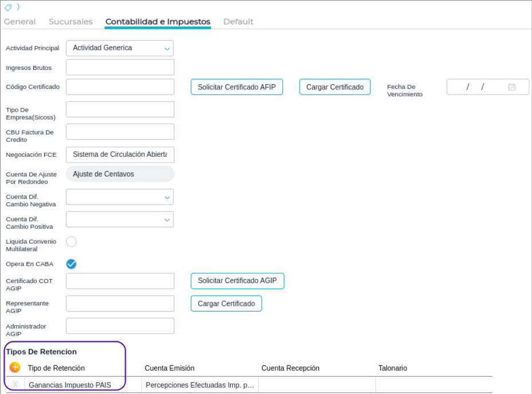Remove the Ganancias Impuesto PAIS row
This screenshot has height=394, width=532.
click(x=15, y=384)
